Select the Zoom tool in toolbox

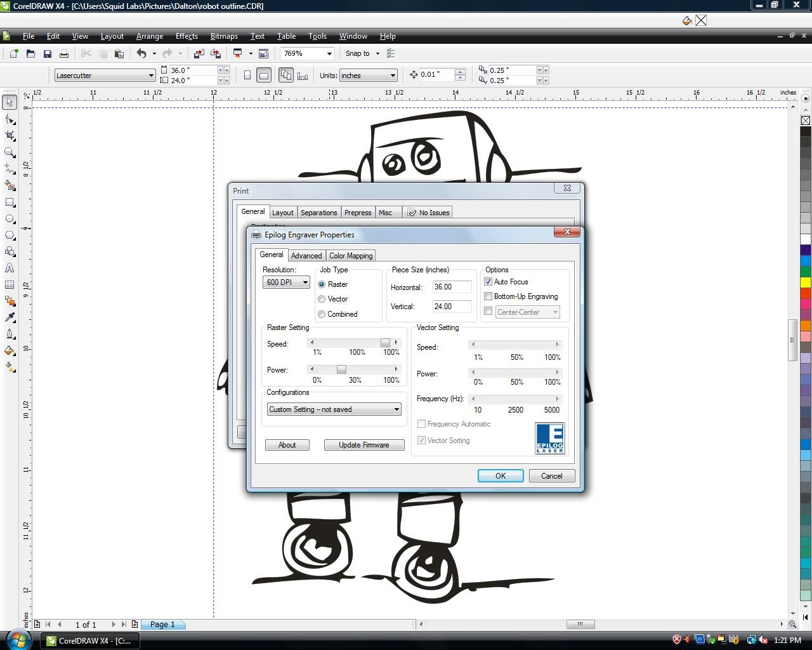click(x=10, y=152)
